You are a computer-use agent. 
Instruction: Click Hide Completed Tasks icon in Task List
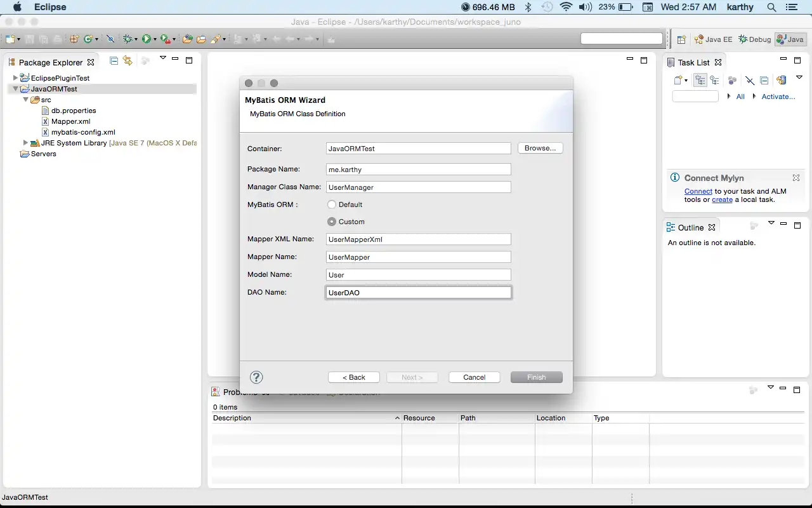(750, 80)
